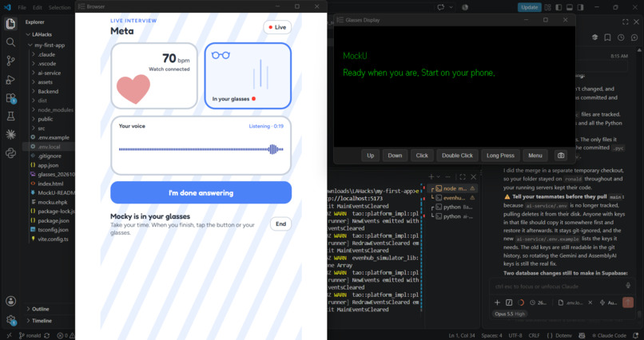Click Customize Layout icon in title bar
The image size is (644, 340).
547,7
